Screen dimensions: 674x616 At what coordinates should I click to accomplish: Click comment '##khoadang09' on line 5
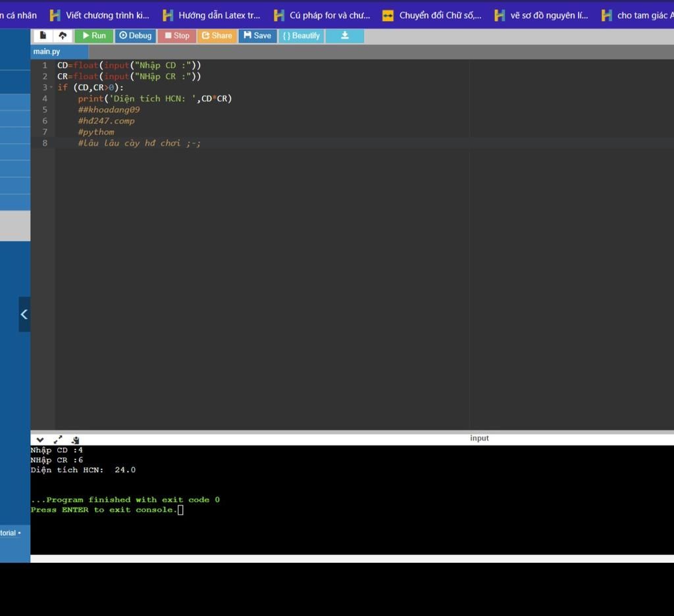(x=109, y=110)
